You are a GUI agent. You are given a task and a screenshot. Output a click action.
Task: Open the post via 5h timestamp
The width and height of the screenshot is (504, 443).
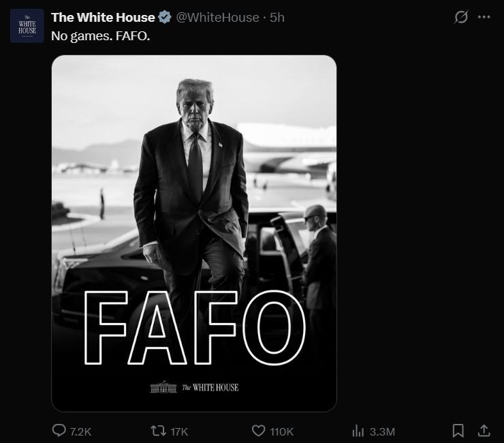[x=277, y=17]
